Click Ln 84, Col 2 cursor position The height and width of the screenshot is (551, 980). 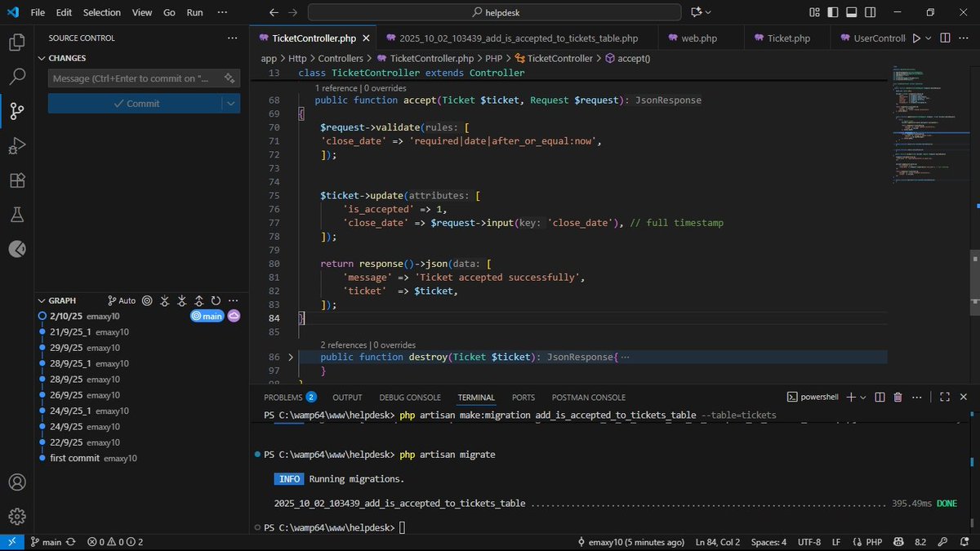[717, 542]
